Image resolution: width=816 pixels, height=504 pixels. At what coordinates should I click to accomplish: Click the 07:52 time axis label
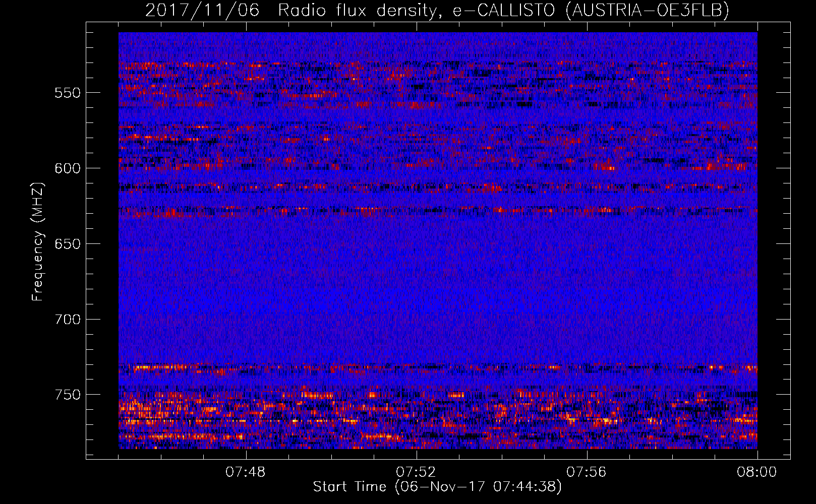coord(416,472)
